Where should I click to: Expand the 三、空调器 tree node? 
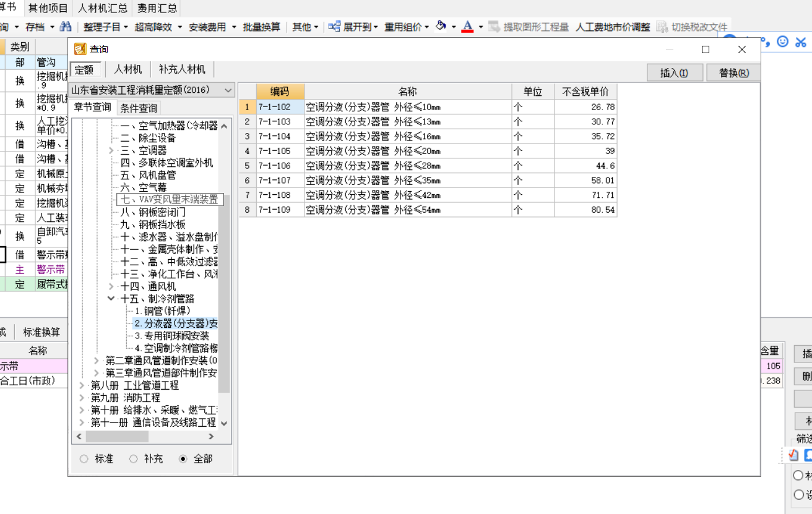(x=111, y=150)
